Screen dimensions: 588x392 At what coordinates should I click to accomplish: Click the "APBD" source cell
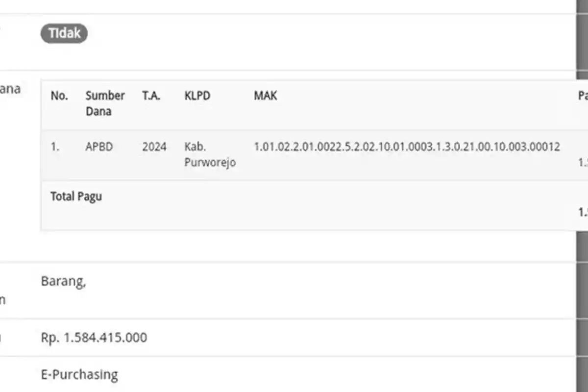click(x=99, y=147)
